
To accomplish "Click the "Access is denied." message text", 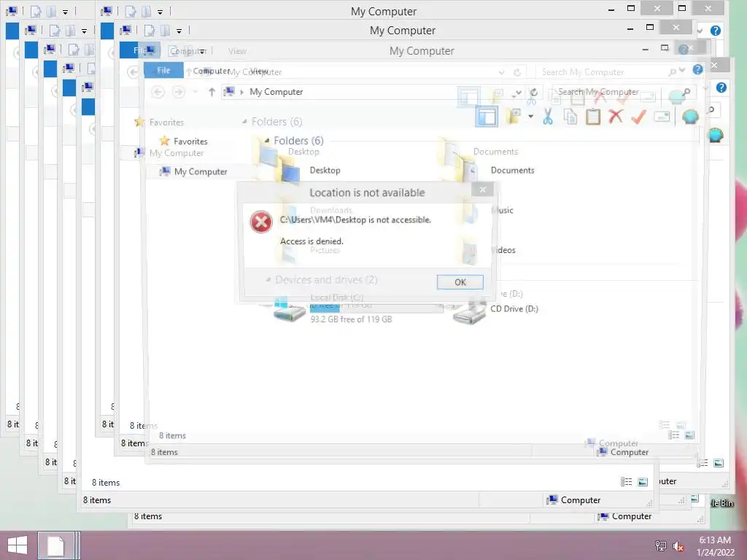I will (x=311, y=241).
